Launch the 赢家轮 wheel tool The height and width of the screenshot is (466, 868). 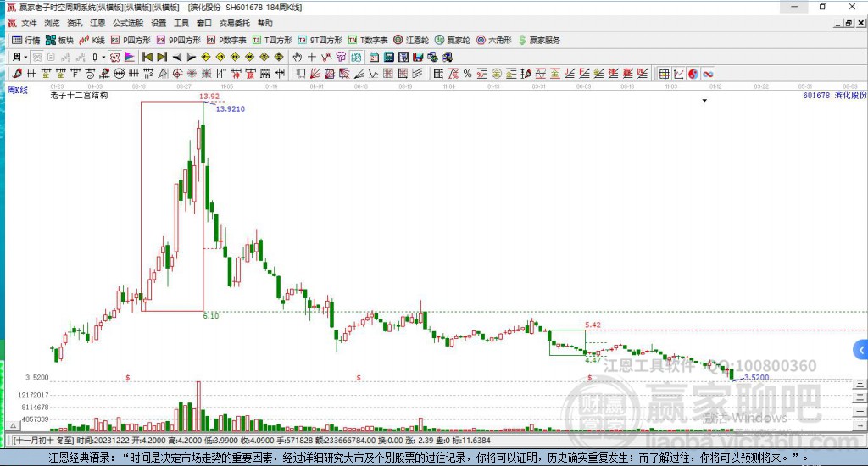click(x=453, y=40)
